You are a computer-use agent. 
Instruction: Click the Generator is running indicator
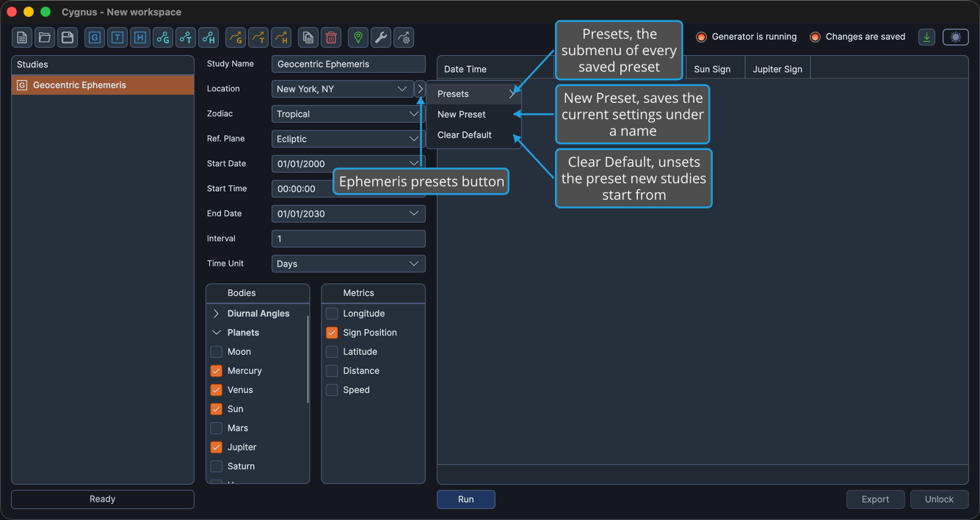746,37
